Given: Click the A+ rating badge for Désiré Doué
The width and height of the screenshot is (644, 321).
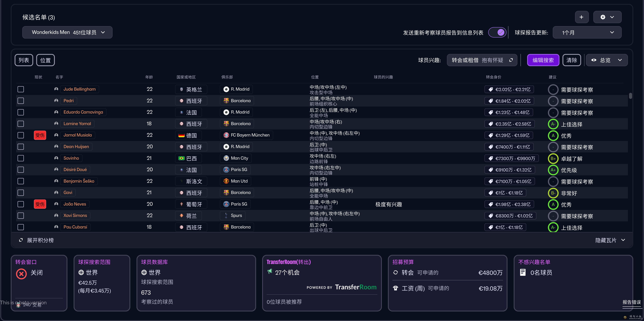Looking at the screenshot, I should (x=553, y=170).
